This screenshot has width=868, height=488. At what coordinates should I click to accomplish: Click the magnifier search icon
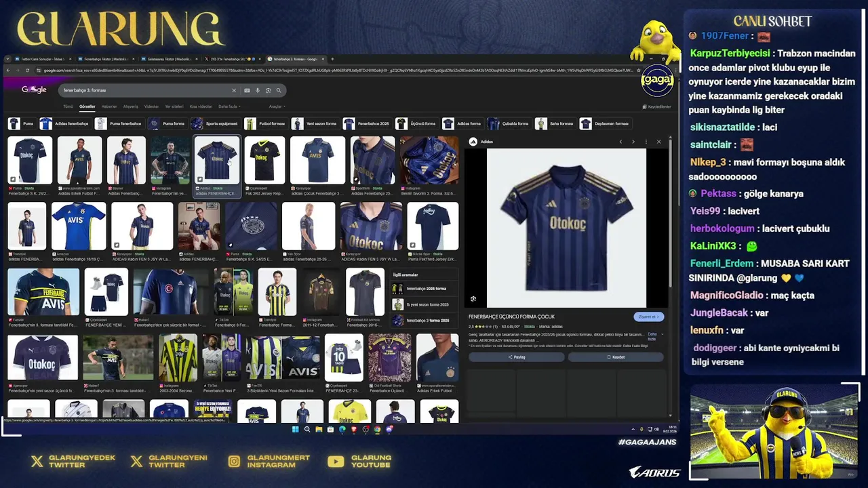pyautogui.click(x=279, y=90)
